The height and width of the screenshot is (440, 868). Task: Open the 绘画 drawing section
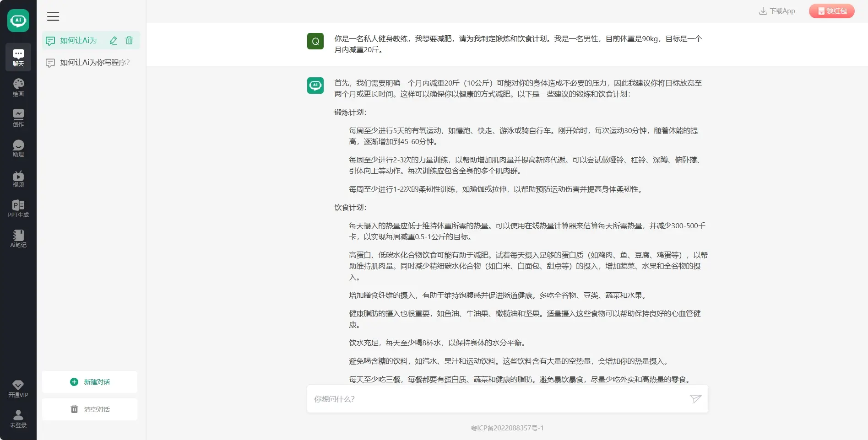[x=18, y=87]
